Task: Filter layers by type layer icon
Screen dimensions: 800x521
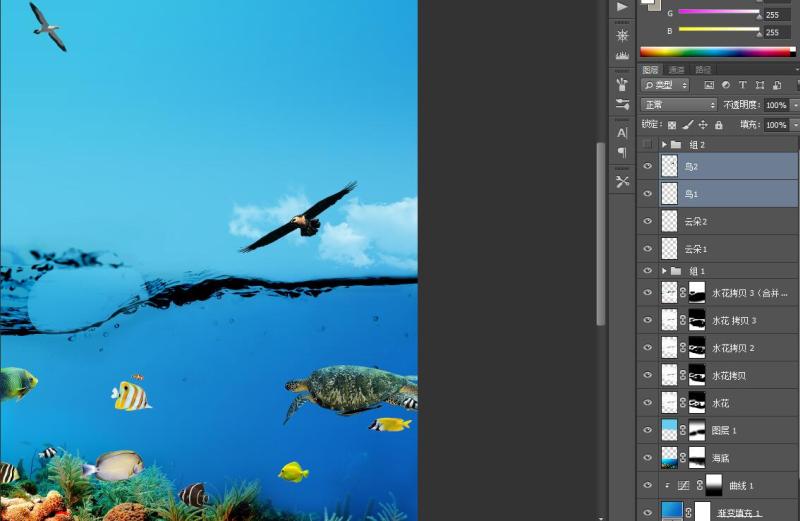Action: (743, 85)
